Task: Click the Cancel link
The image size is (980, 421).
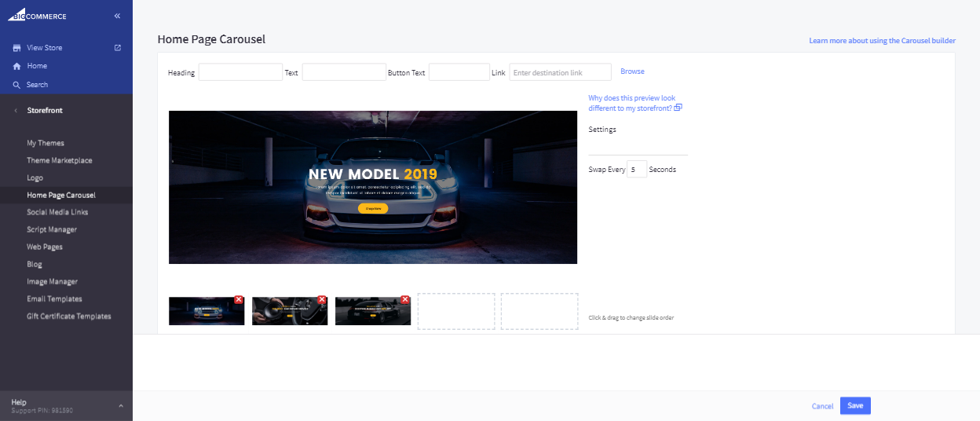Action: coord(822,406)
